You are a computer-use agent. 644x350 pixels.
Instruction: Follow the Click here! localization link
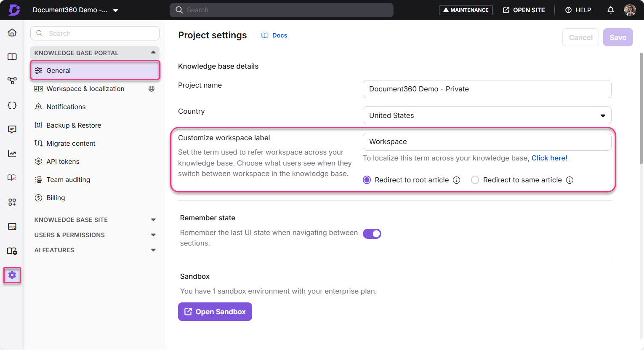click(549, 158)
